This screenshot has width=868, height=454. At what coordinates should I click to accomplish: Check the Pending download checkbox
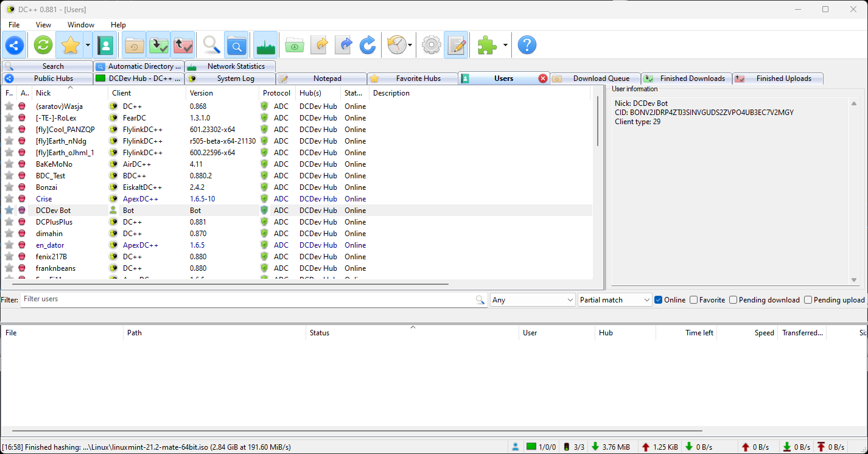coord(733,300)
